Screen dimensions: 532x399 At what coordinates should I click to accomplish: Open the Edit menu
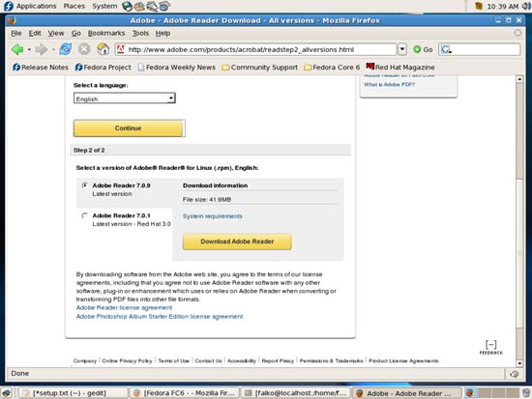click(x=35, y=33)
